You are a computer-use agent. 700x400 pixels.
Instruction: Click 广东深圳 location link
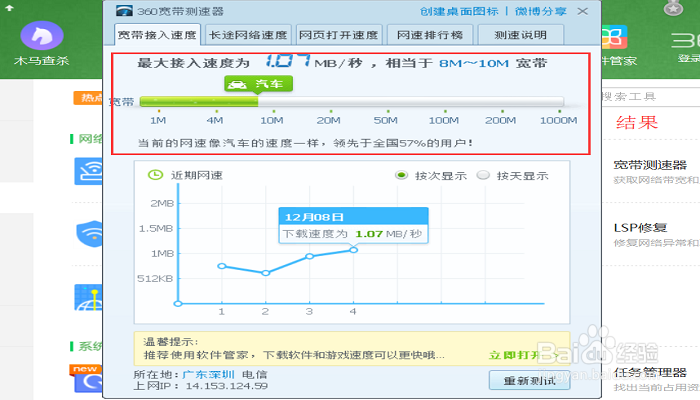coord(208,374)
